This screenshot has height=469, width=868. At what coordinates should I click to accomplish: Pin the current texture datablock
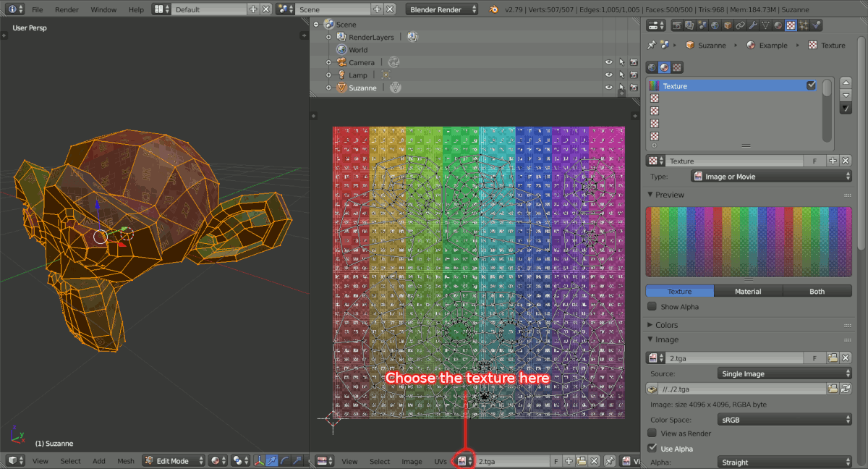tap(652, 45)
